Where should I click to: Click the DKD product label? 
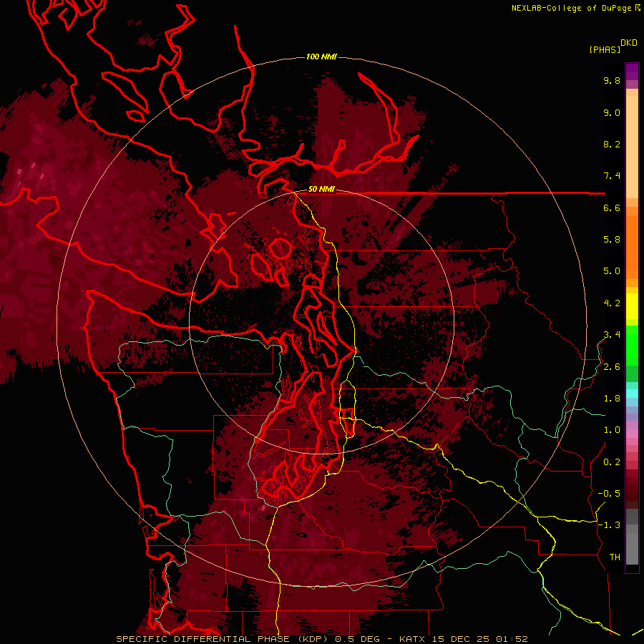(629, 43)
